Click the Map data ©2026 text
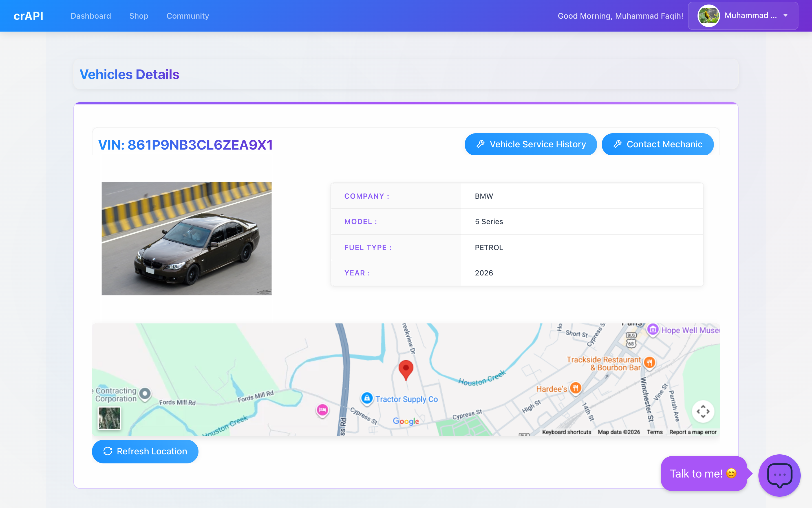 tap(619, 432)
